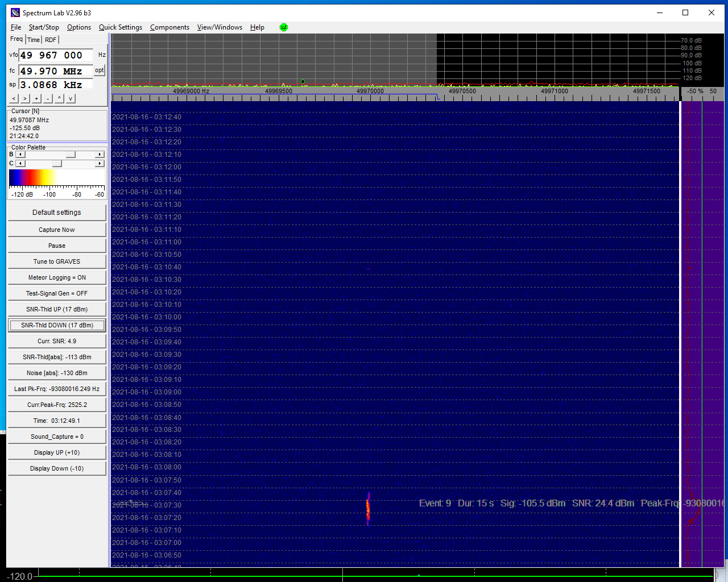Click the 49969000 Hz frequency scale label

coord(191,91)
